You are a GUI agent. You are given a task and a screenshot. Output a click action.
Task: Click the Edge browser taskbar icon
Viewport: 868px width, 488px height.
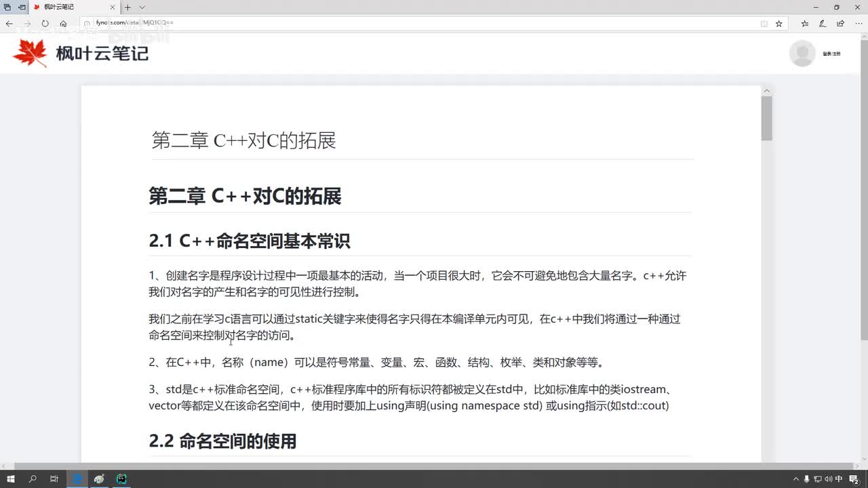(77, 479)
